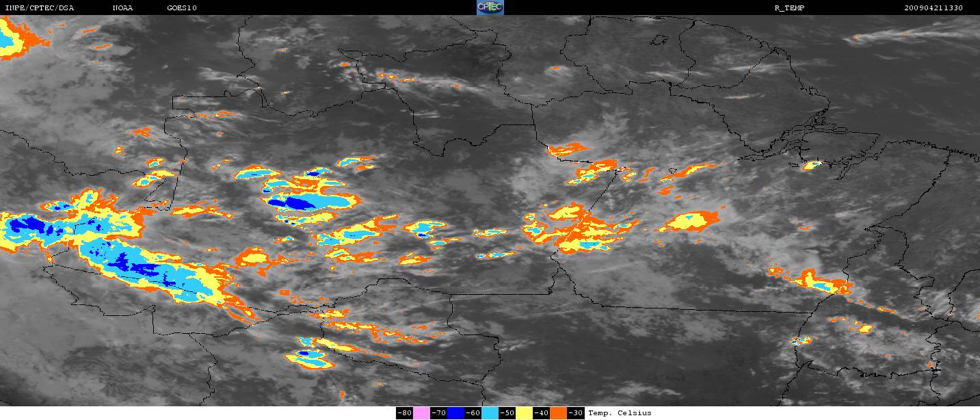This screenshot has width=980, height=420.
Task: Click the GOES10 satellite label
Action: point(182,8)
